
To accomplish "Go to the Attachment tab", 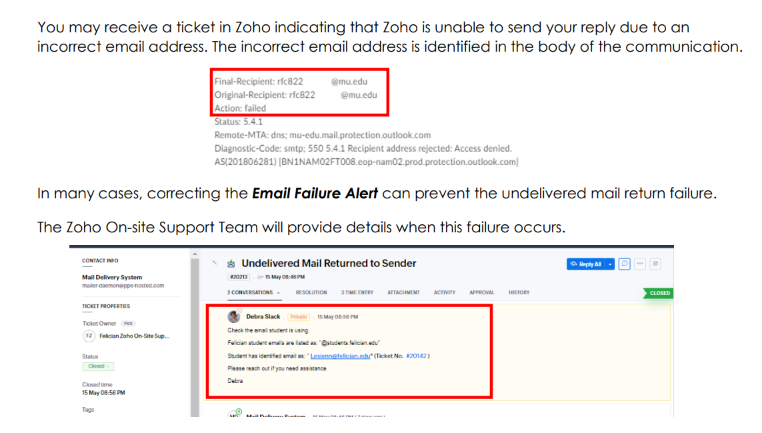I will (403, 293).
